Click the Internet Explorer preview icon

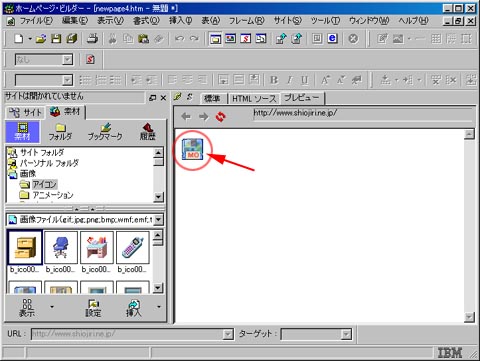[332, 38]
